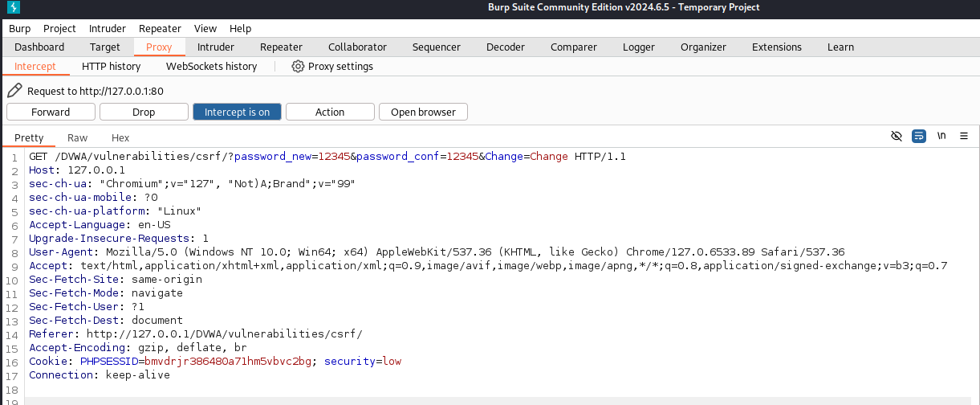
Task: Switch to the Learn tab
Action: click(840, 47)
